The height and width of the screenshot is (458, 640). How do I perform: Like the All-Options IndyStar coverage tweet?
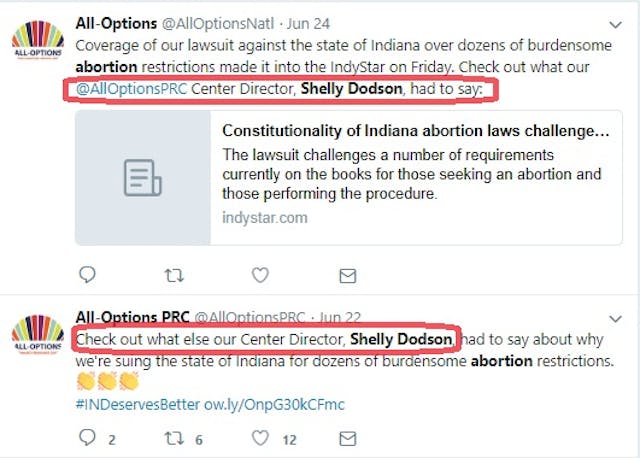[260, 274]
